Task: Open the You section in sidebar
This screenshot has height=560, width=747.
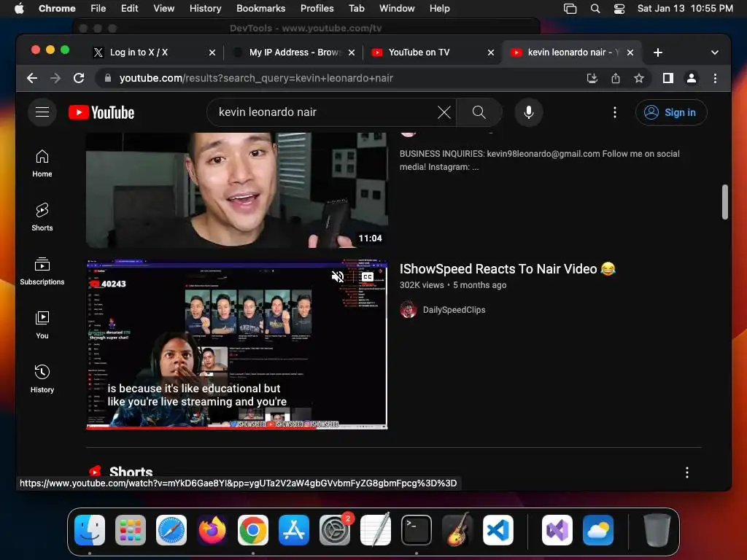Action: point(42,324)
